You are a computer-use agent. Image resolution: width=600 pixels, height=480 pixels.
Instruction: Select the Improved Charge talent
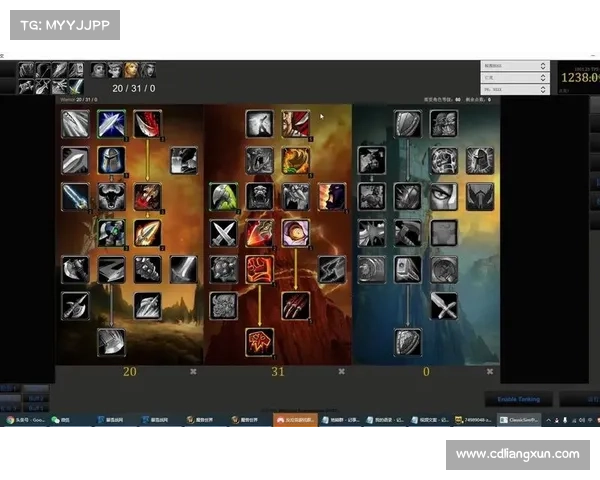pos(75,160)
